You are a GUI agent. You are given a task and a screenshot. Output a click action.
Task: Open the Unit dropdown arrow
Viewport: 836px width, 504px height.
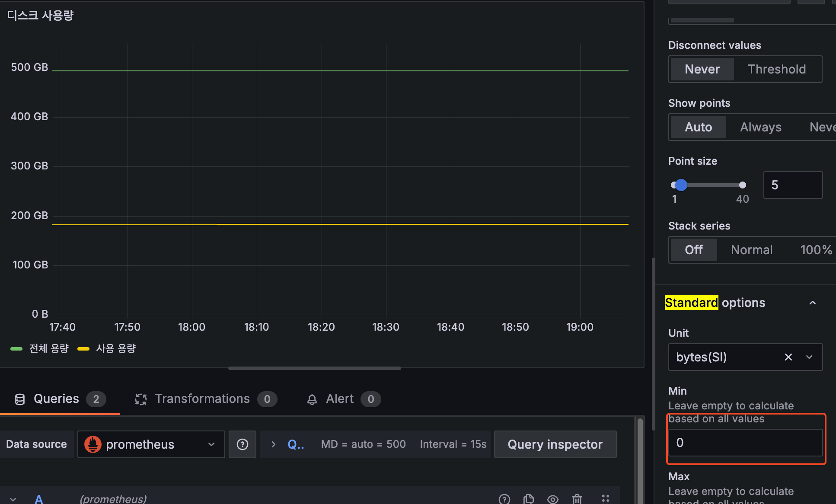[x=809, y=357]
